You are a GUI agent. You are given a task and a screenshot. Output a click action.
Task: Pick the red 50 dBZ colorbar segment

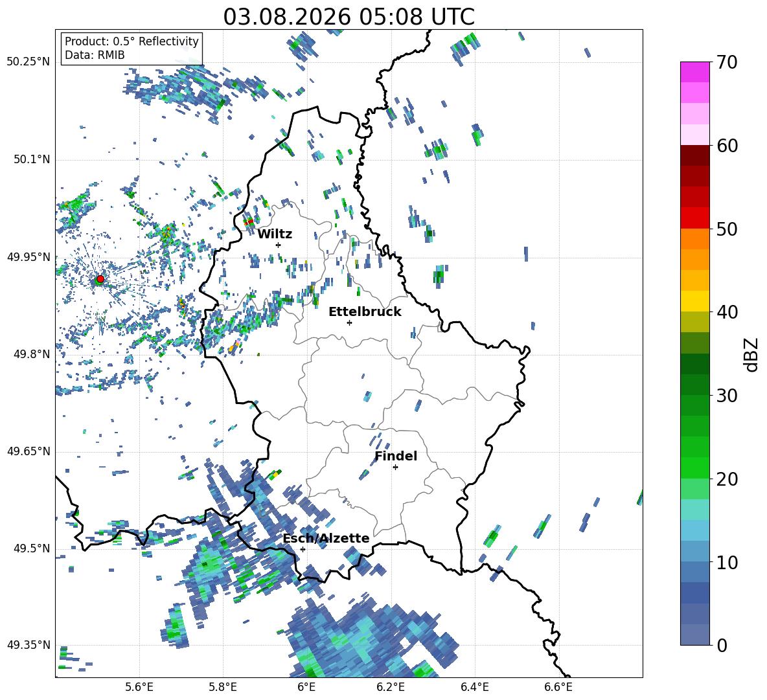pos(695,218)
